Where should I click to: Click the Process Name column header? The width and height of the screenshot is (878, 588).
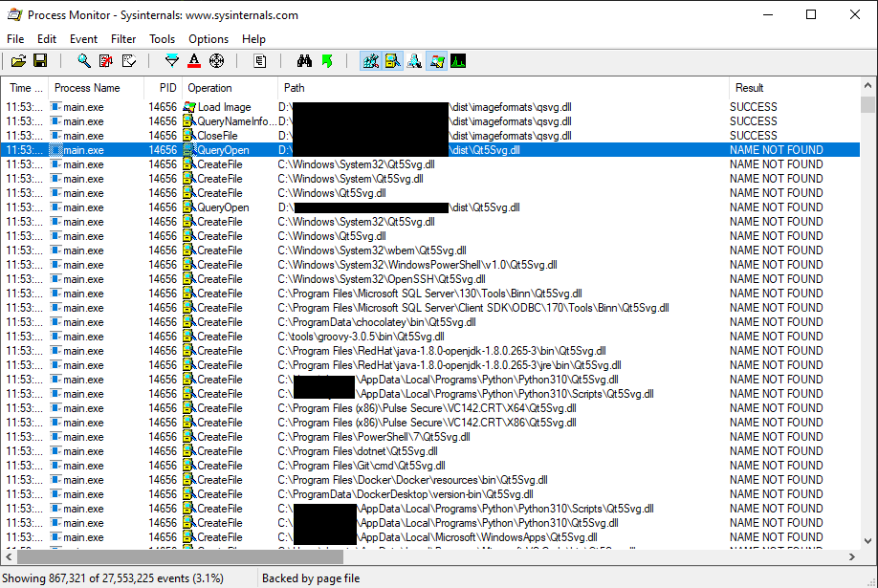(x=96, y=88)
